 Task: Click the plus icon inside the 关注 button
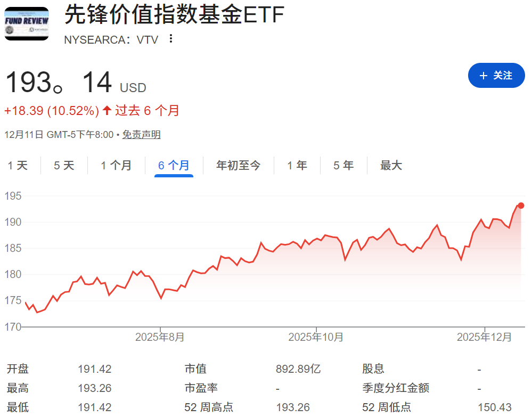coord(485,76)
